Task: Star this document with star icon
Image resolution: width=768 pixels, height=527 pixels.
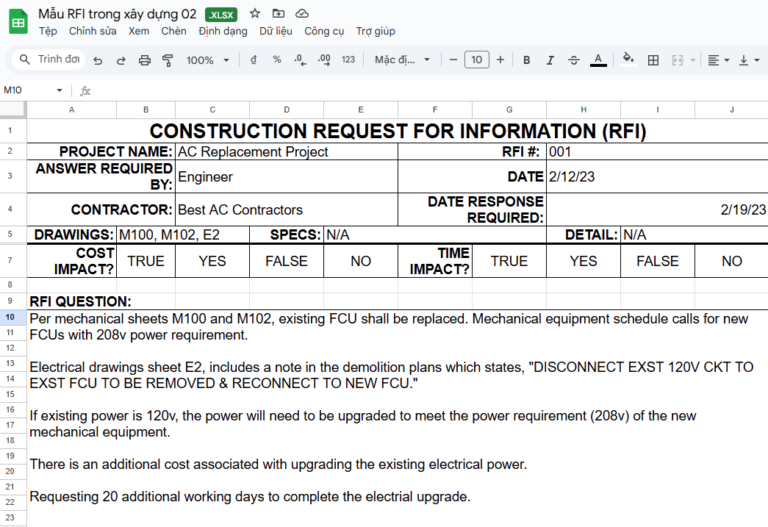Action: tap(255, 13)
